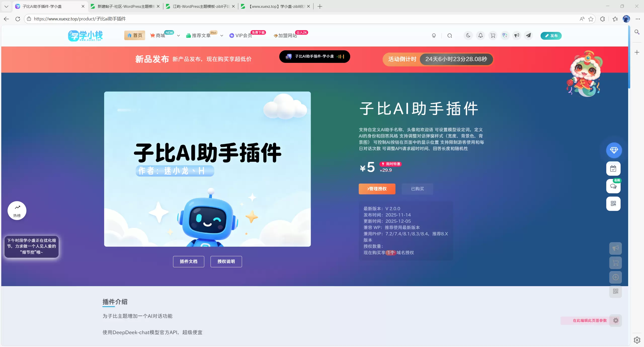The height and width of the screenshot is (347, 644).
Task: Open the 插件文档 button
Action: click(x=188, y=262)
